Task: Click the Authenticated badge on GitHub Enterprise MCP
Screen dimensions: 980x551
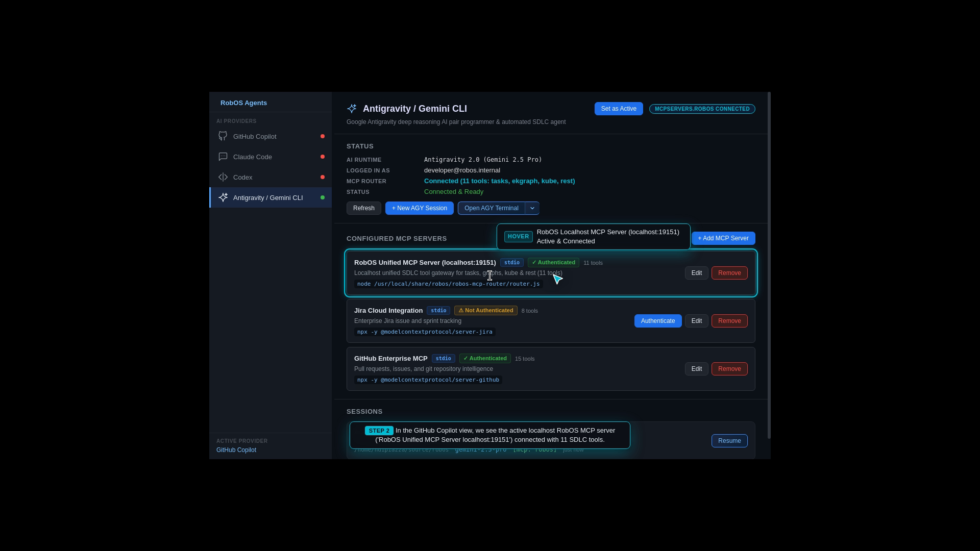Action: click(x=485, y=359)
